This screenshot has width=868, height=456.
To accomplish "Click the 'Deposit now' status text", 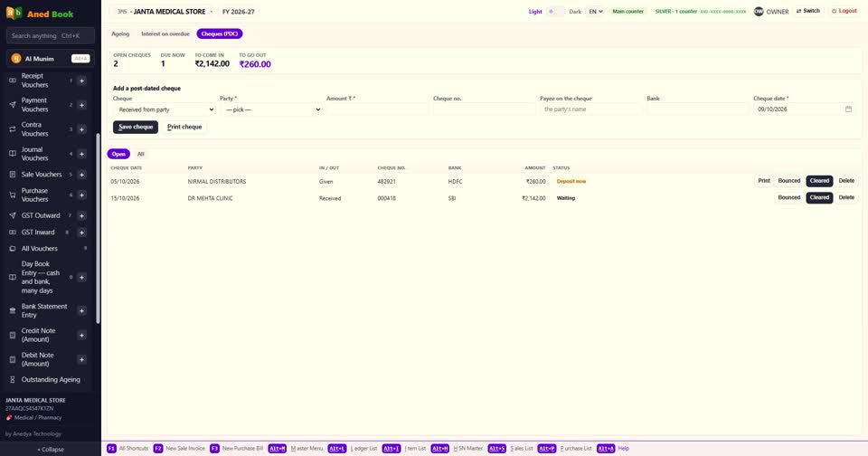I will pyautogui.click(x=571, y=181).
